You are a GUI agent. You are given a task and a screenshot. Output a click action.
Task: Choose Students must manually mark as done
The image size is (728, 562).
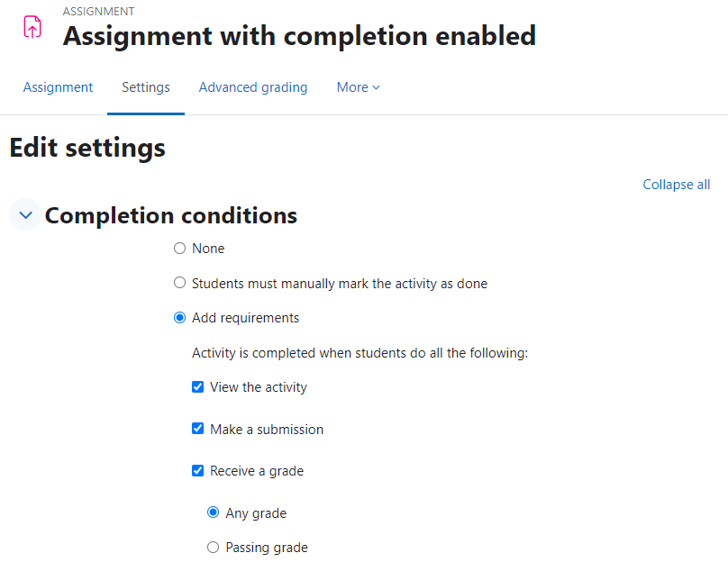tap(179, 283)
